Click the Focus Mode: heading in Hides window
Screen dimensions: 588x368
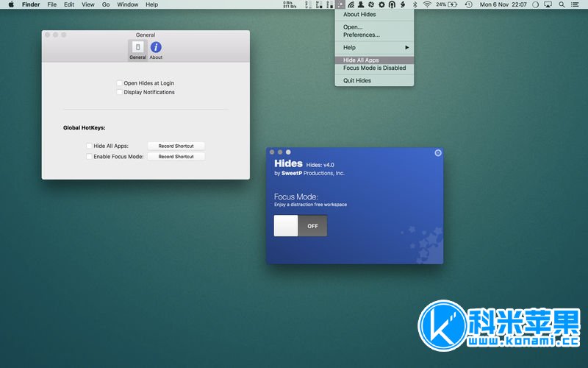pos(296,197)
